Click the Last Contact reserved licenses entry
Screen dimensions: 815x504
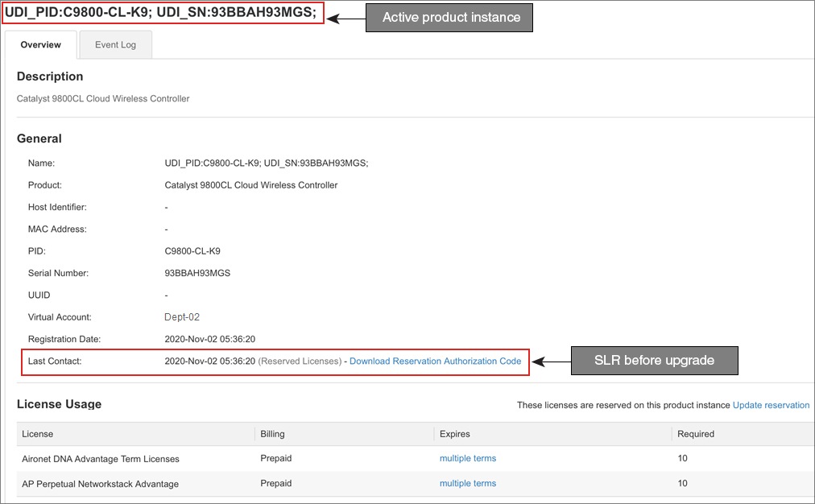point(250,361)
